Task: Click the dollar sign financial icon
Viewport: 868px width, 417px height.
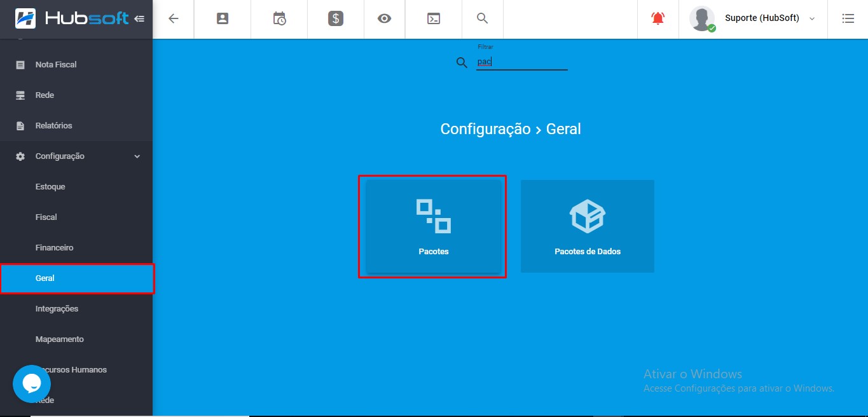Action: [336, 18]
